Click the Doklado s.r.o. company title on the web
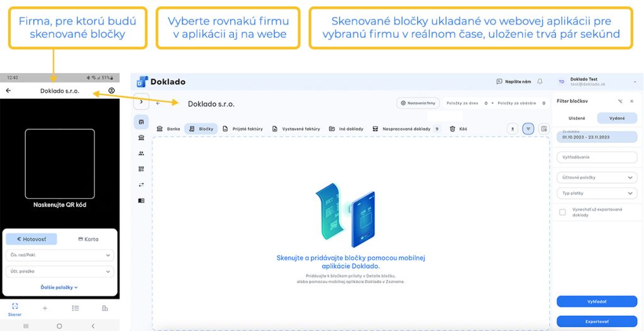644x331 pixels. pos(211,104)
